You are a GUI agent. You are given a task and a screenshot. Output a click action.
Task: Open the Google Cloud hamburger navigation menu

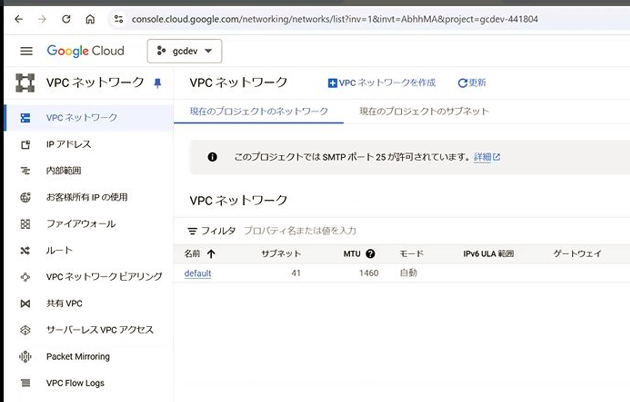point(26,51)
